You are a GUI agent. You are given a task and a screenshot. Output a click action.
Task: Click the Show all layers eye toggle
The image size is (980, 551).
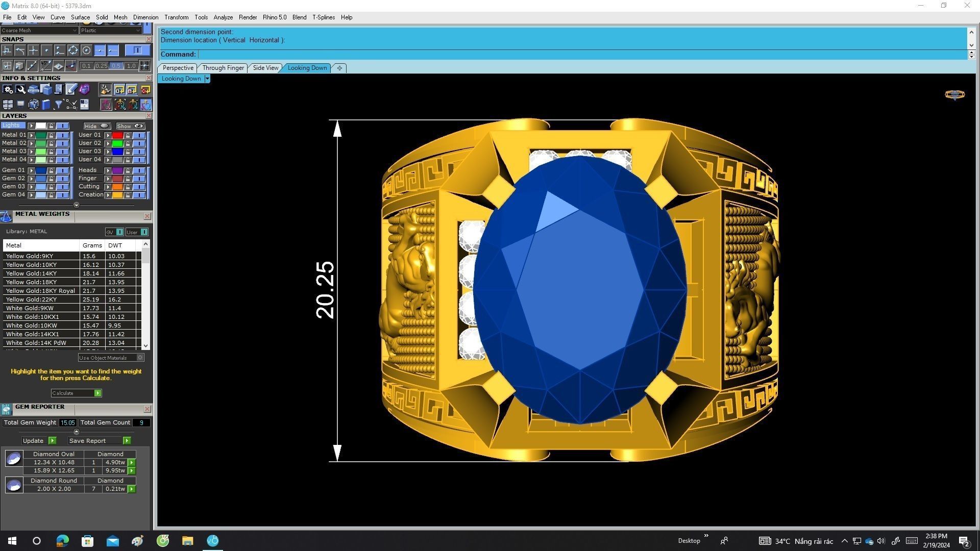click(x=131, y=126)
